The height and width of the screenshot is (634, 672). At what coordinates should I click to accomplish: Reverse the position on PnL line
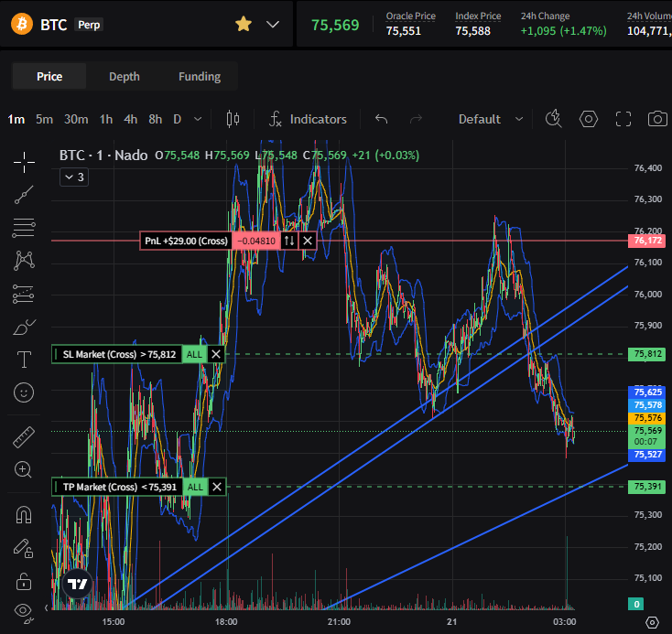point(289,241)
